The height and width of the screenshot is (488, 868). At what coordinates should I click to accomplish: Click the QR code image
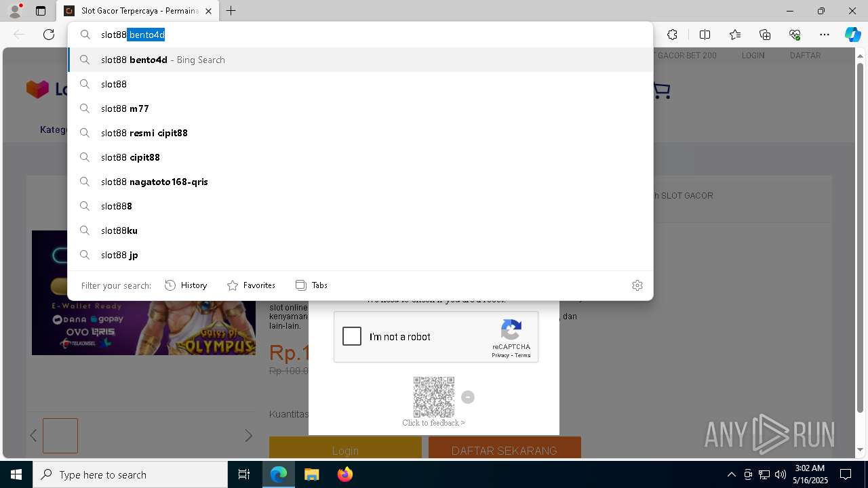click(434, 397)
